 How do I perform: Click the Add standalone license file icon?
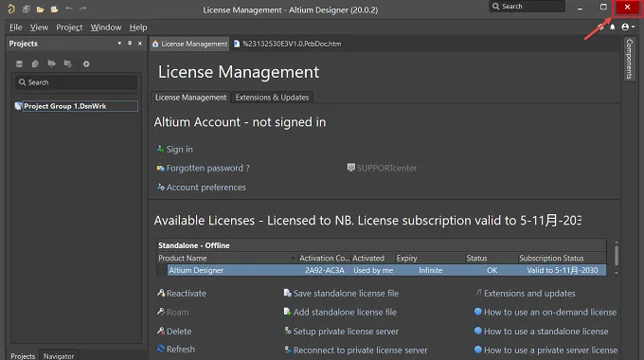point(288,312)
